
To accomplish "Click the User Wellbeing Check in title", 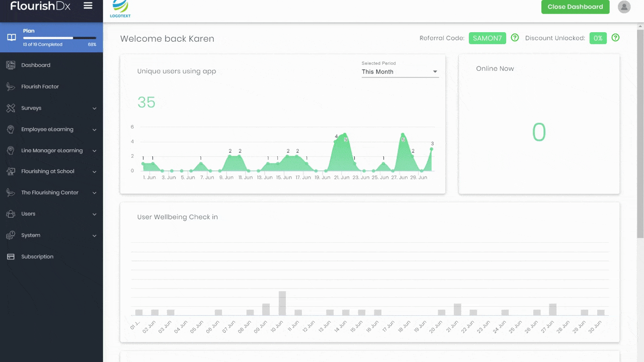I will 178,217.
